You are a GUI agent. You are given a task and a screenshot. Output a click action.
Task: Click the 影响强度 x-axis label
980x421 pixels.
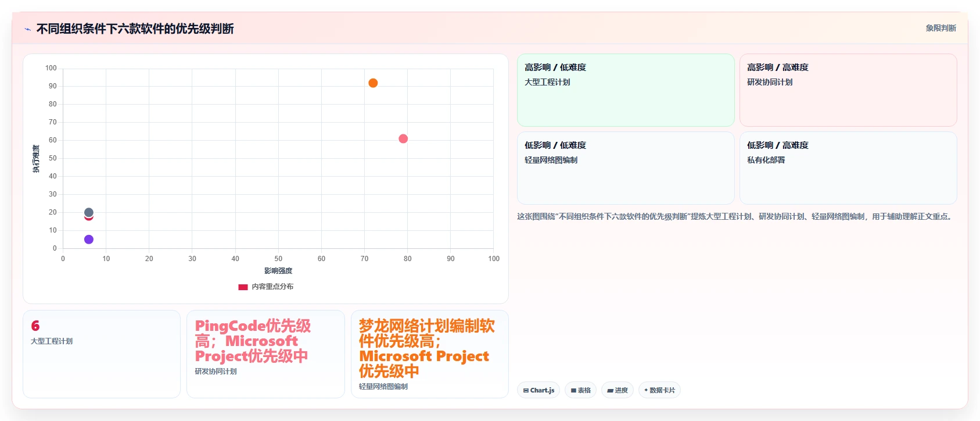click(278, 271)
